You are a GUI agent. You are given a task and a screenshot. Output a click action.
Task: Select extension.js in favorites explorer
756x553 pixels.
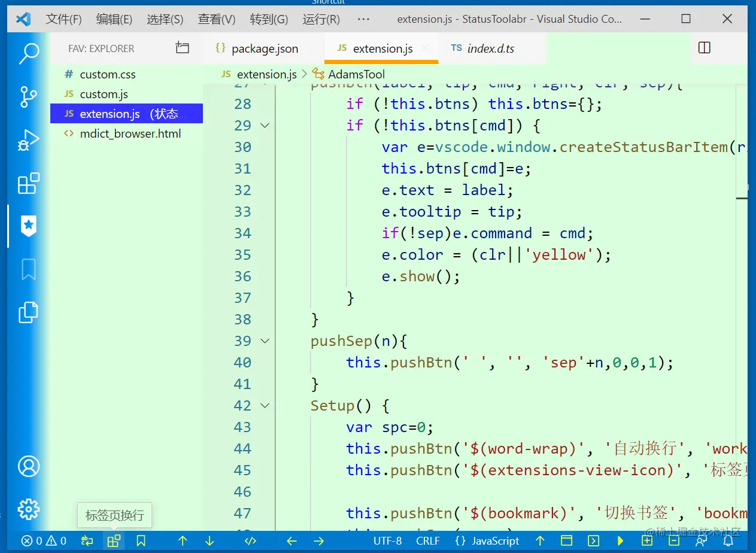click(x=126, y=114)
